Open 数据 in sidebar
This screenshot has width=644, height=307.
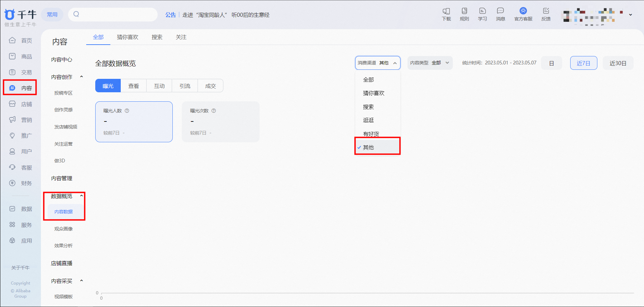pyautogui.click(x=20, y=209)
